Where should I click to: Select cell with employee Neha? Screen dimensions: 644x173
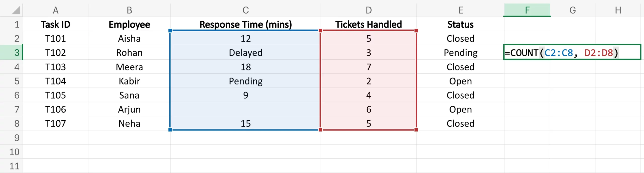pyautogui.click(x=129, y=123)
